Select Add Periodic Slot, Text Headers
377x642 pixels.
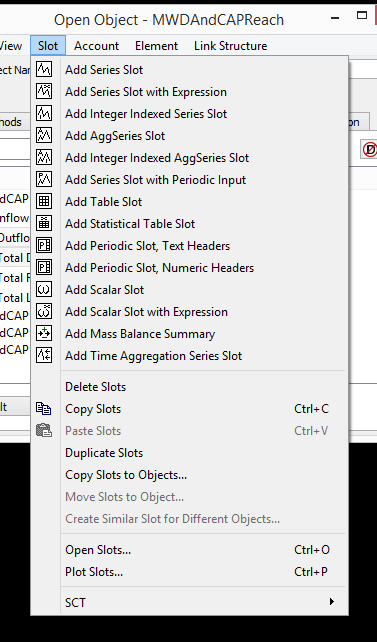(148, 246)
